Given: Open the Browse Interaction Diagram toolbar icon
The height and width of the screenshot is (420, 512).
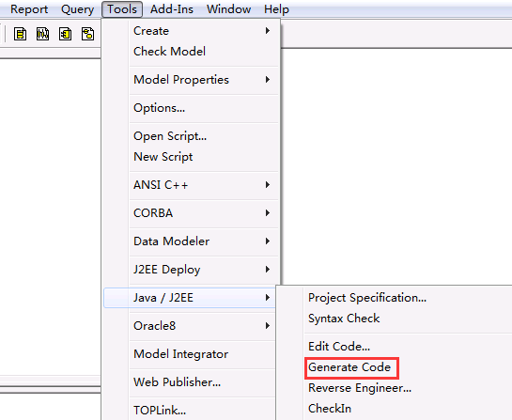Looking at the screenshot, I should (x=43, y=34).
